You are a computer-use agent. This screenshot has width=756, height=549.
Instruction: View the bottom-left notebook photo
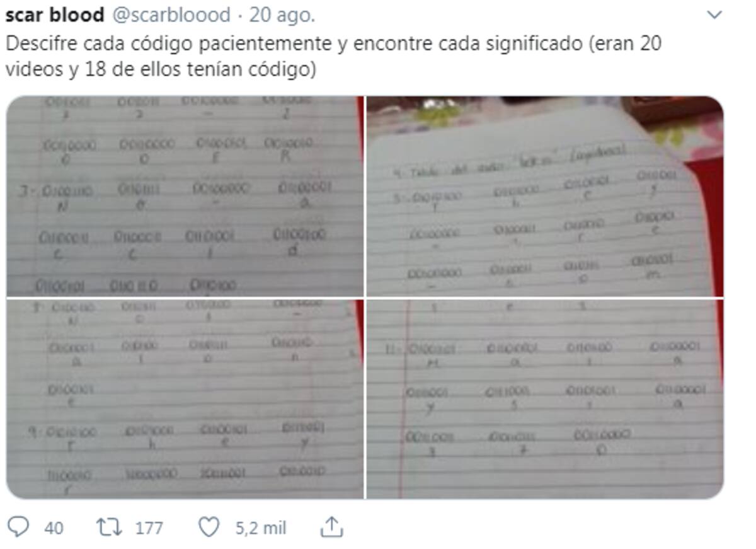click(x=185, y=399)
